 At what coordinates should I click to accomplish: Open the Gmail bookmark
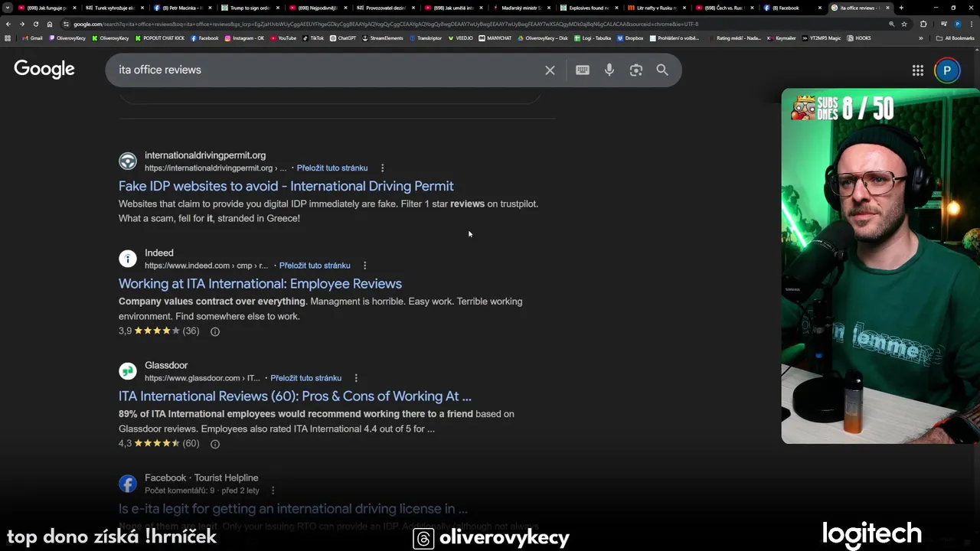(32, 38)
